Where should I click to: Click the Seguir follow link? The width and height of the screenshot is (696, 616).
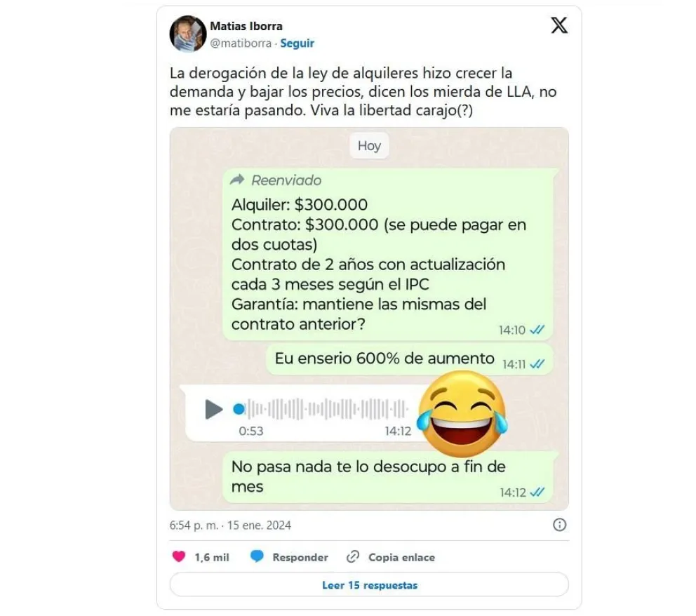pyautogui.click(x=297, y=43)
